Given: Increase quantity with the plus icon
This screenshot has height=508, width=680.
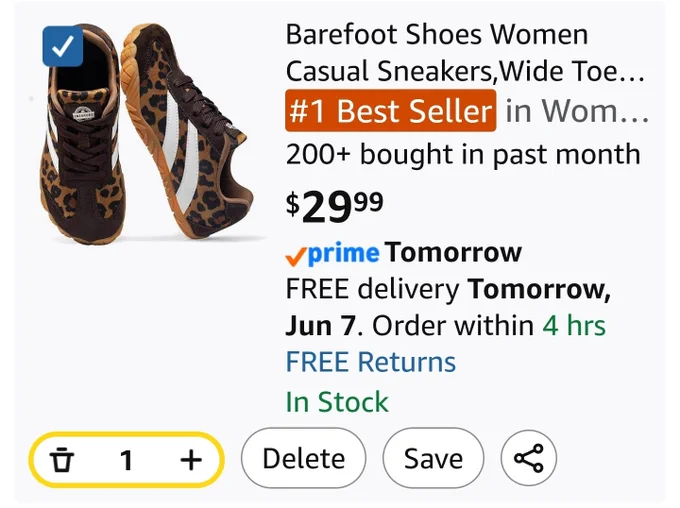Looking at the screenshot, I should pos(191,460).
